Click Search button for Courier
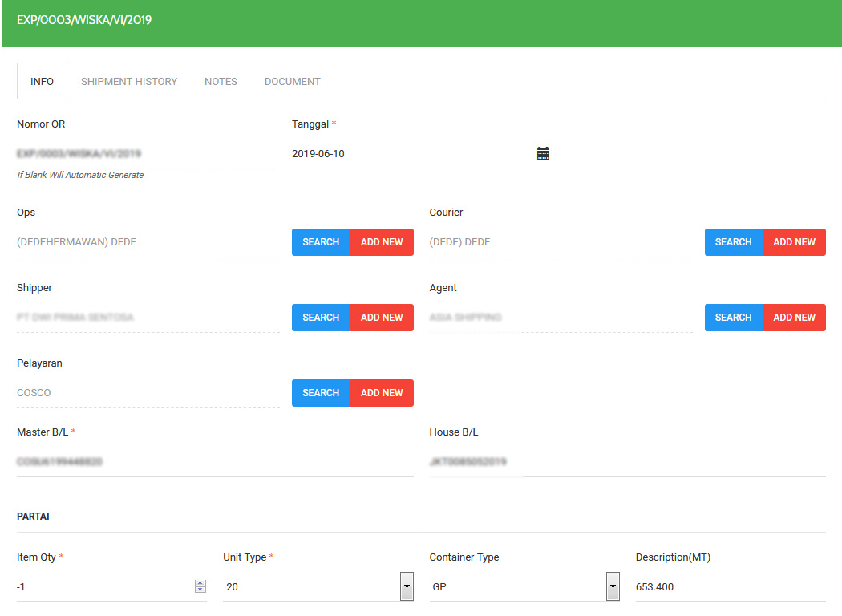The height and width of the screenshot is (616, 842). coord(733,242)
